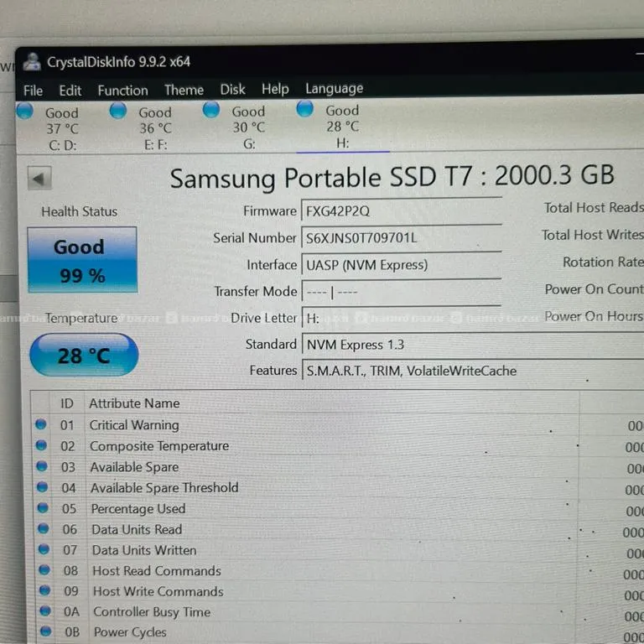
Task: Select the Critical Warning attribute row
Action: (x=338, y=425)
